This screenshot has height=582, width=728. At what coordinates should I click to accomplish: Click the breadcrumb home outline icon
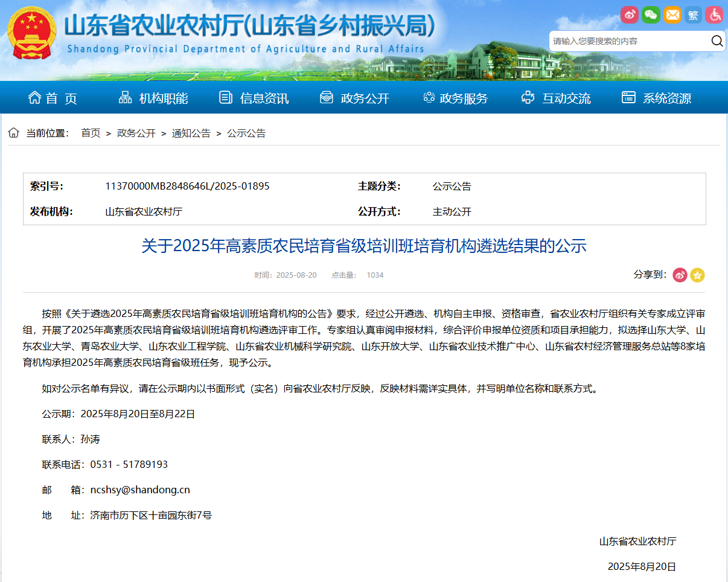(14, 133)
